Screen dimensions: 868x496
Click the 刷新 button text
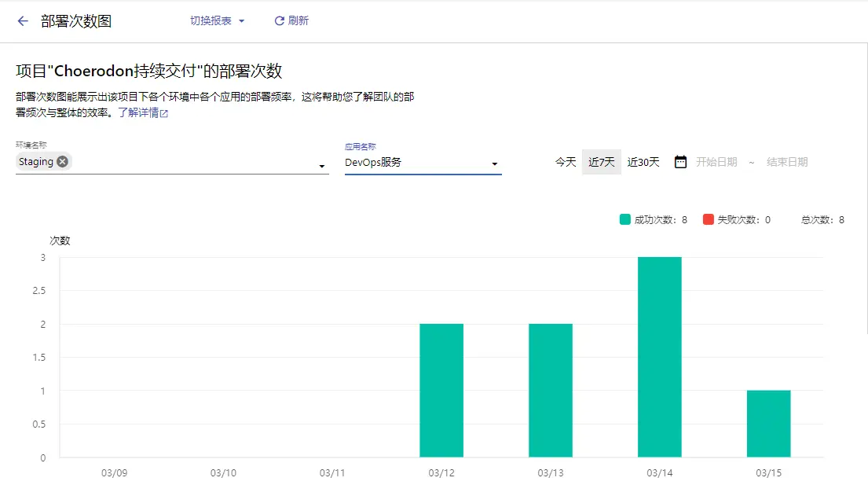298,21
